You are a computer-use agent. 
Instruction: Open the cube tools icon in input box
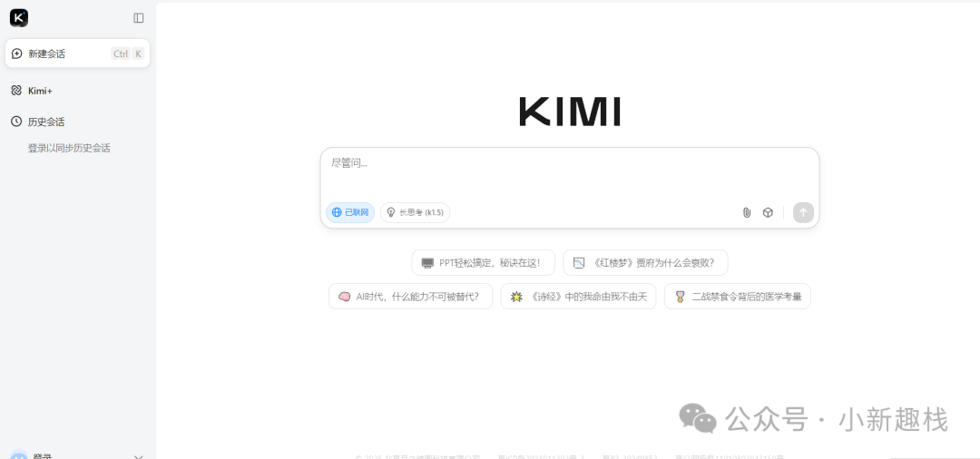tap(769, 212)
